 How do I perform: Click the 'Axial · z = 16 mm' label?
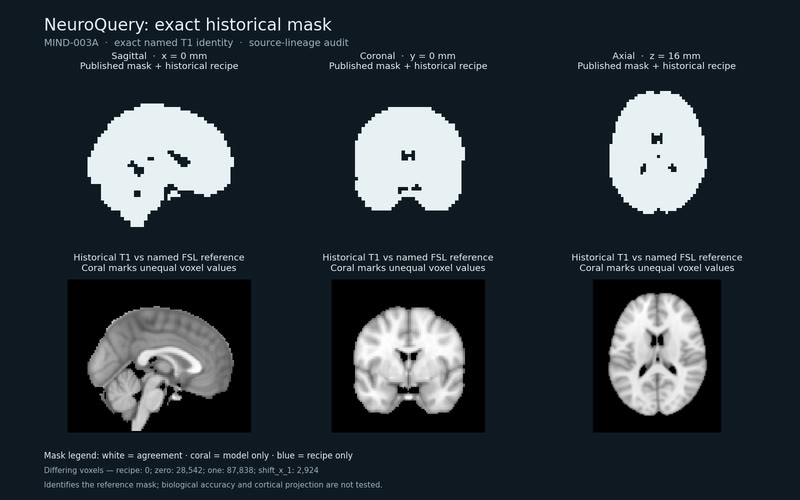[656, 56]
